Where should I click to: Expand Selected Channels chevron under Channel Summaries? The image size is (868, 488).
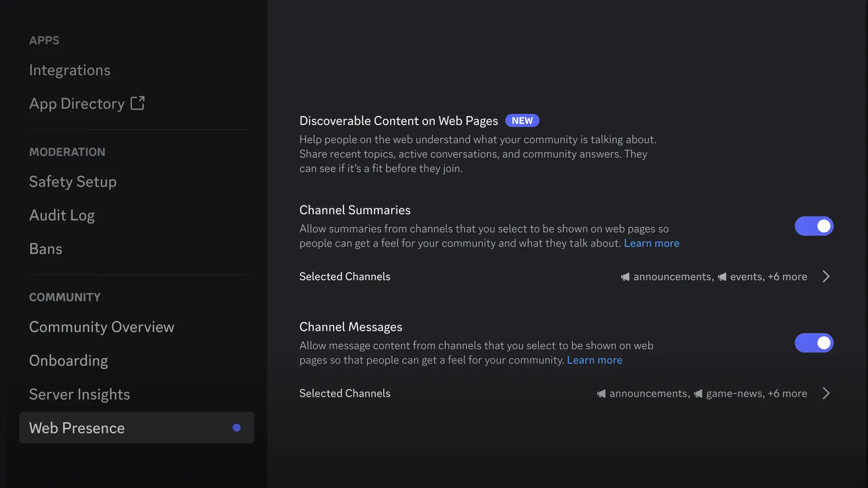[x=826, y=277]
